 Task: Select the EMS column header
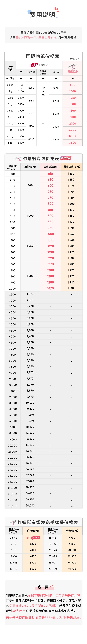21,72
